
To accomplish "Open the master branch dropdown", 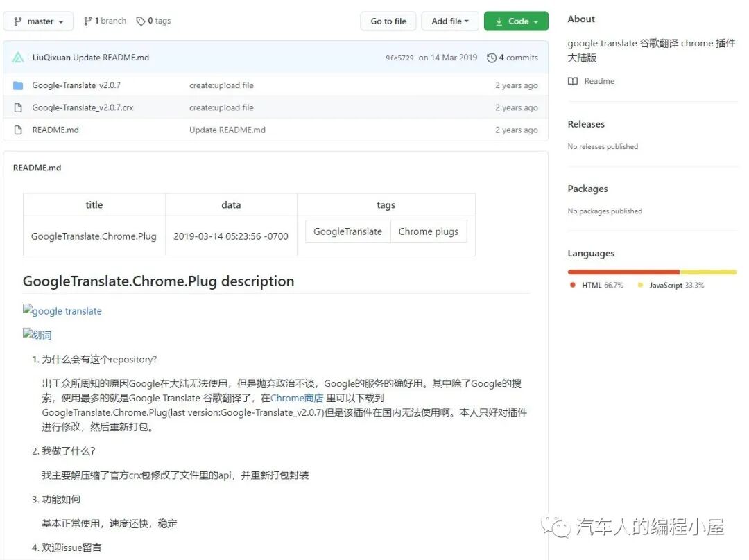I will click(x=38, y=21).
